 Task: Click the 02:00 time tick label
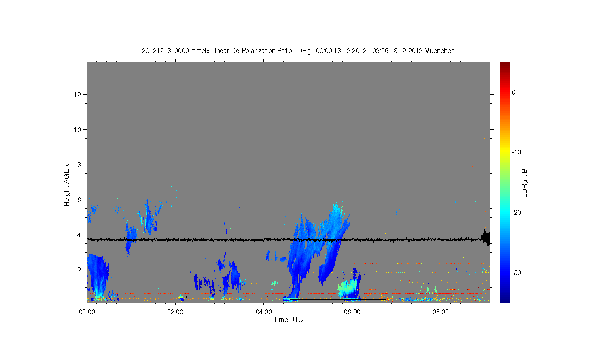click(x=175, y=312)
